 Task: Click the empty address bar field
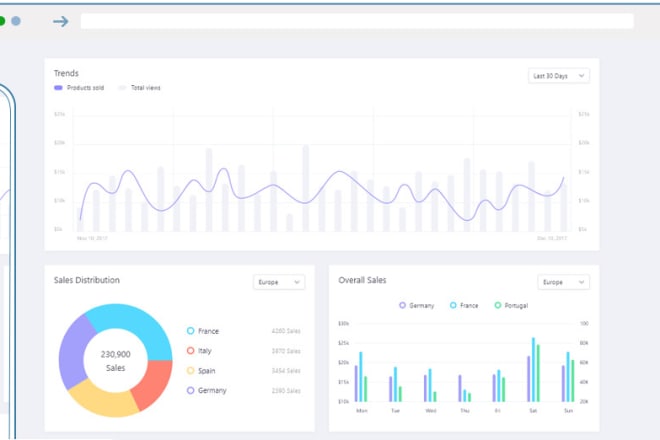tap(357, 21)
